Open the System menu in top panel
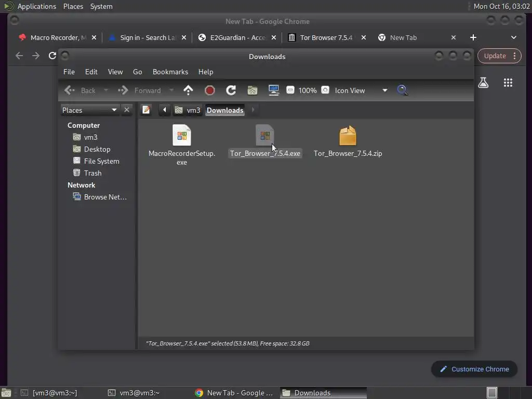This screenshot has width=532, height=399. point(101,6)
